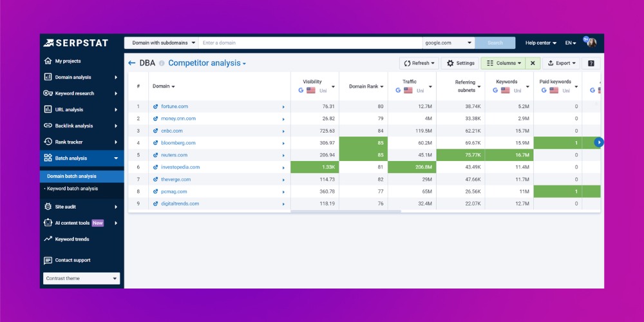This screenshot has height=322, width=644.
Task: Click info icon beside DBA
Action: [x=162, y=63]
